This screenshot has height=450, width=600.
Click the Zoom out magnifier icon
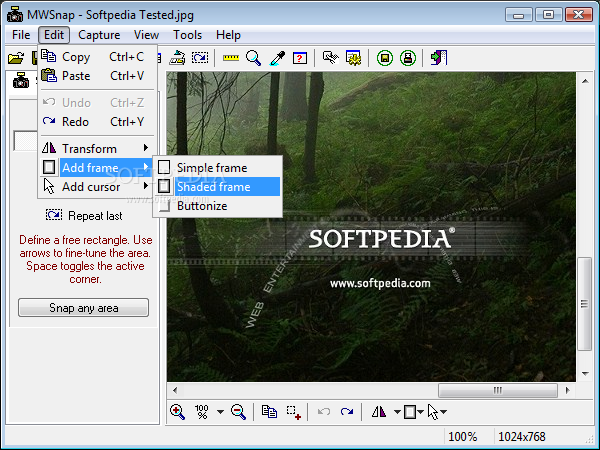click(238, 412)
